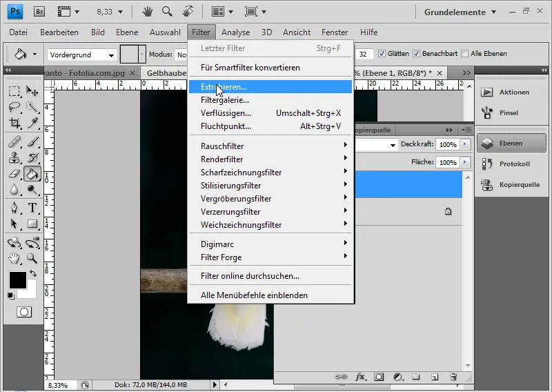Choose the Eraser tool
Viewport: 552px width, 392px height.
point(14,174)
